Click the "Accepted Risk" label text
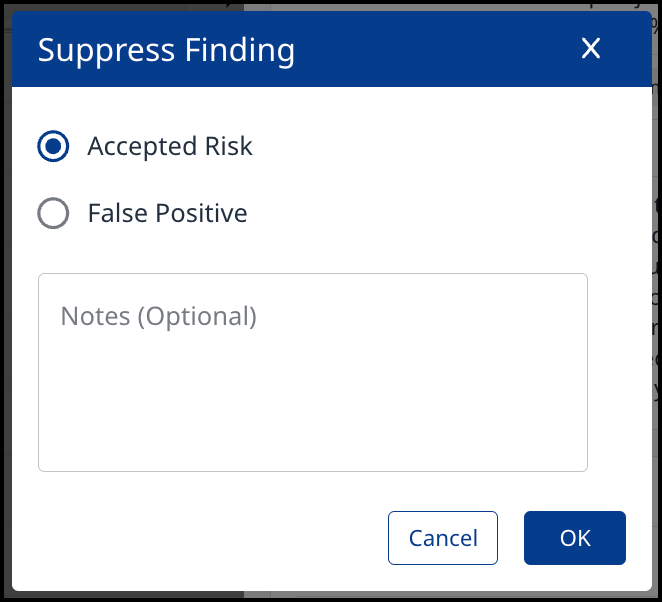The height and width of the screenshot is (602, 662). [x=170, y=147]
